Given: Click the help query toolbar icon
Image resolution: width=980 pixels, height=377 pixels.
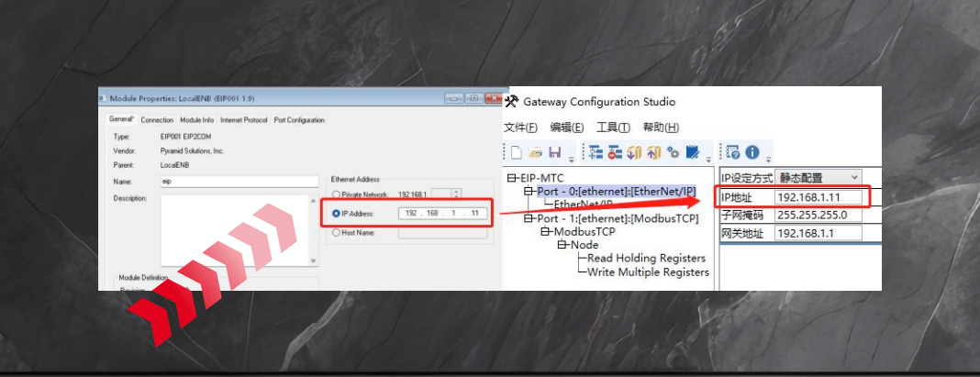Looking at the screenshot, I should pyautogui.click(x=734, y=152).
